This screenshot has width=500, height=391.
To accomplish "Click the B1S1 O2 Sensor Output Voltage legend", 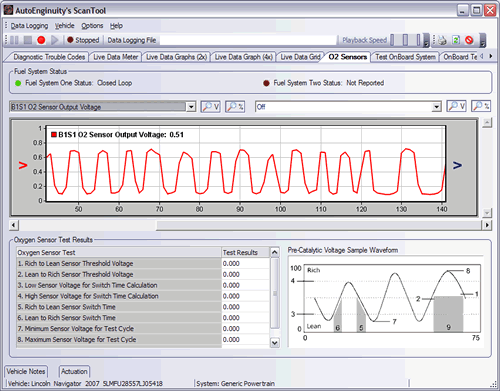I will pyautogui.click(x=117, y=135).
